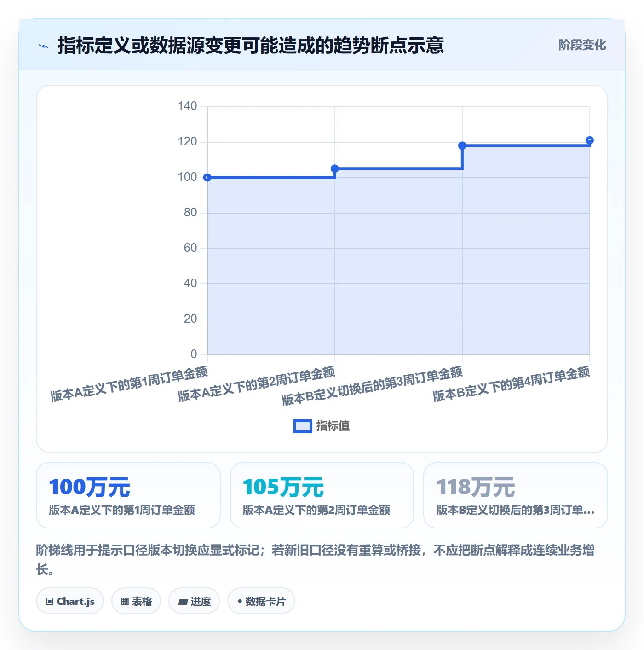Click the y-axis value 40
644x650 pixels.
point(190,284)
